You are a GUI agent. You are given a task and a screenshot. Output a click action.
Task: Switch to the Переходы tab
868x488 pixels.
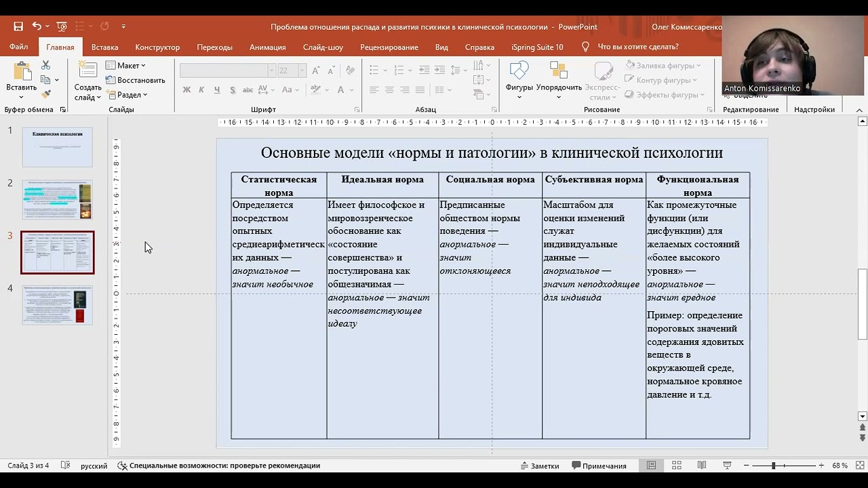tap(214, 47)
